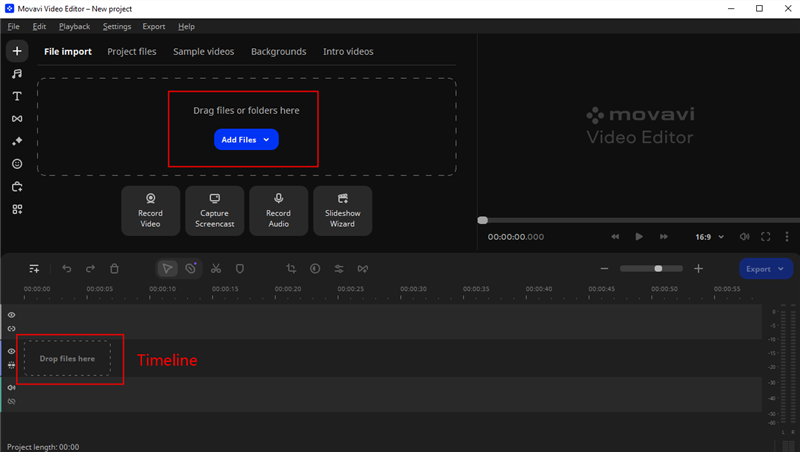
Task: Toggle the main video track's lower header icon
Action: [x=11, y=365]
